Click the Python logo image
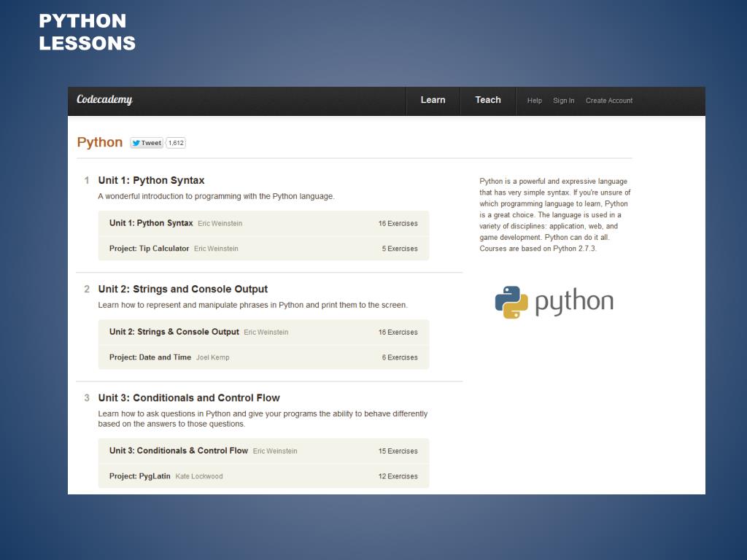Viewport: 747px width, 560px height. (x=554, y=302)
